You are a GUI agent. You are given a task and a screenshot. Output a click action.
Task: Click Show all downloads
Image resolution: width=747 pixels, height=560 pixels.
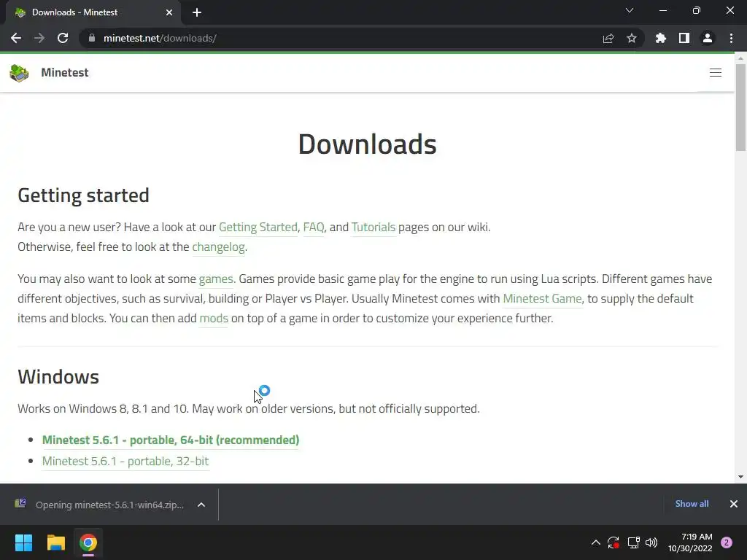692,504
